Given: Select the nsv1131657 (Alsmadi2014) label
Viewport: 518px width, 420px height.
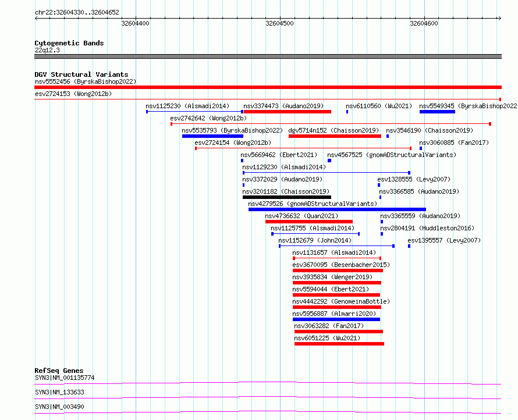Looking at the screenshot, I should (334, 252).
